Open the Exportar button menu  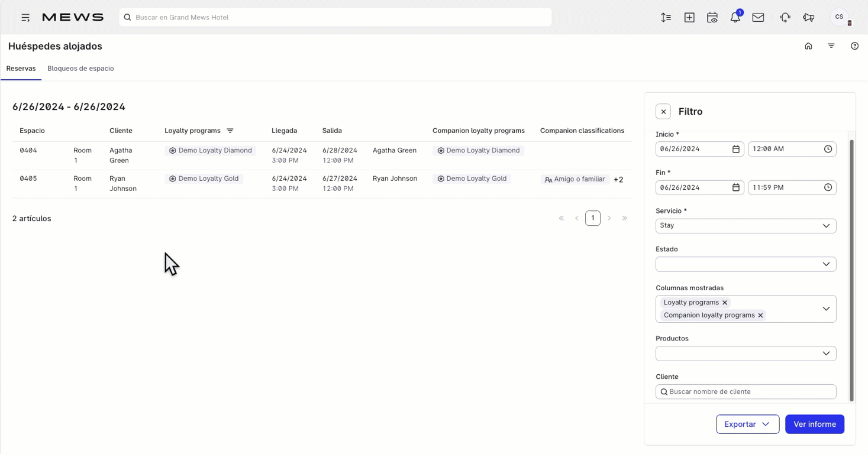pos(747,424)
